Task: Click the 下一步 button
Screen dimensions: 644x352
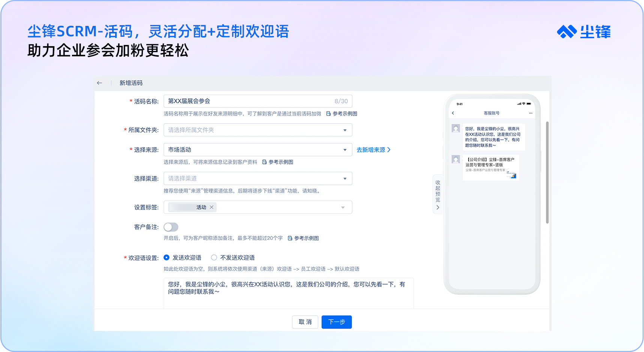Action: (x=336, y=322)
